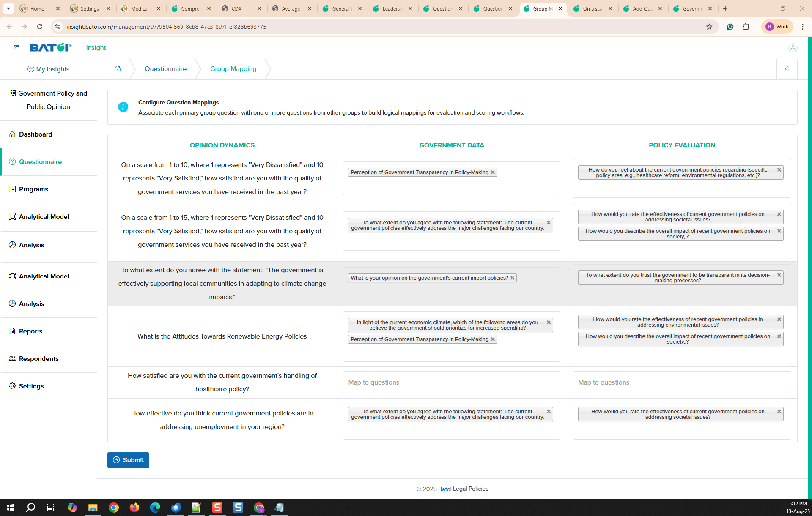The image size is (812, 516).
Task: Open the second Analysis sidebar item
Action: tap(49, 304)
